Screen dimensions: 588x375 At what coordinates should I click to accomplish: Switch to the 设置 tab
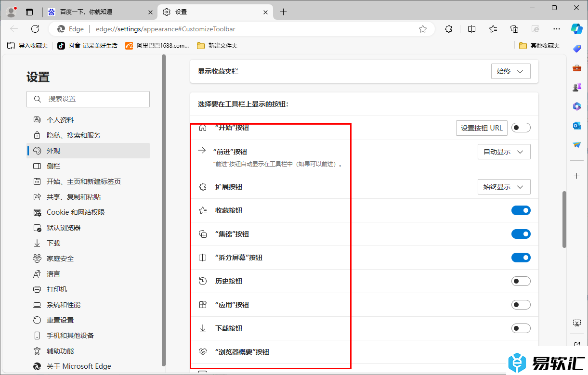click(x=216, y=12)
